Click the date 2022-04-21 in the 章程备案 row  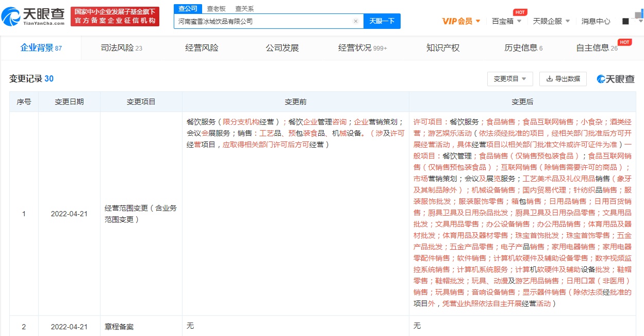pos(69,327)
